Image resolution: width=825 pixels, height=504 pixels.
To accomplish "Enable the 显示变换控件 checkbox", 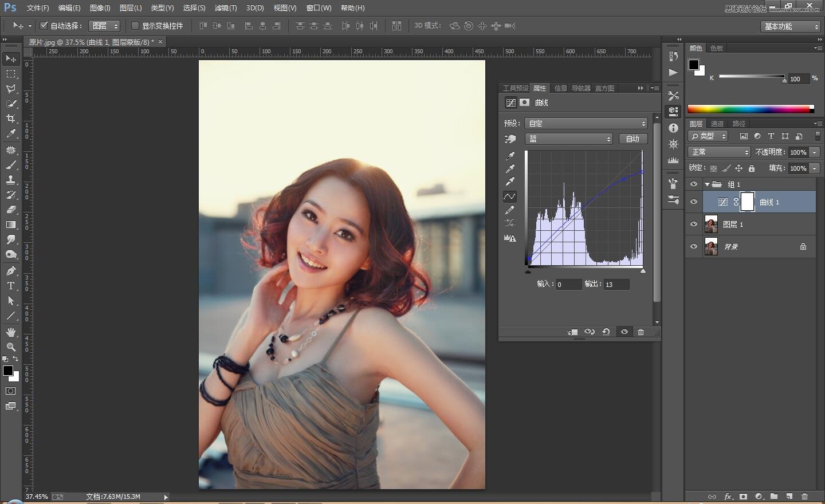I will (135, 26).
